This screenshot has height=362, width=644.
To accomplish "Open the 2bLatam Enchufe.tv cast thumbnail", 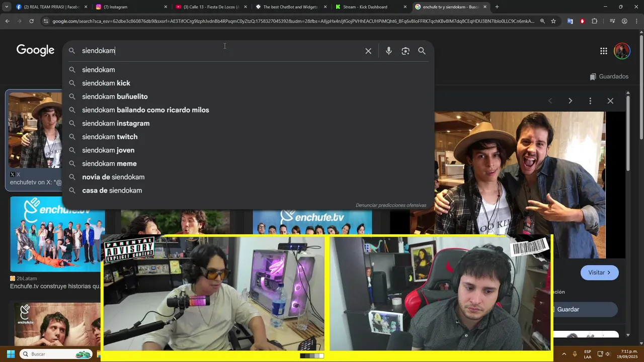I will pos(57,234).
